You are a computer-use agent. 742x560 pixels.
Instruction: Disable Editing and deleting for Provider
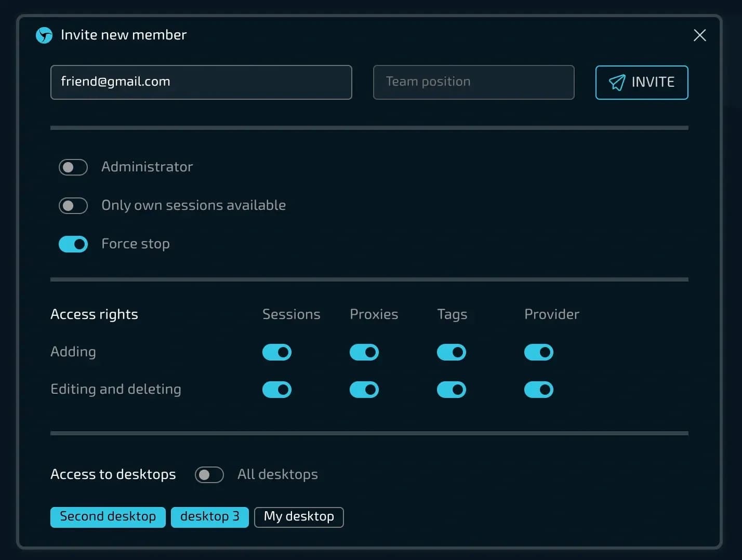(539, 390)
